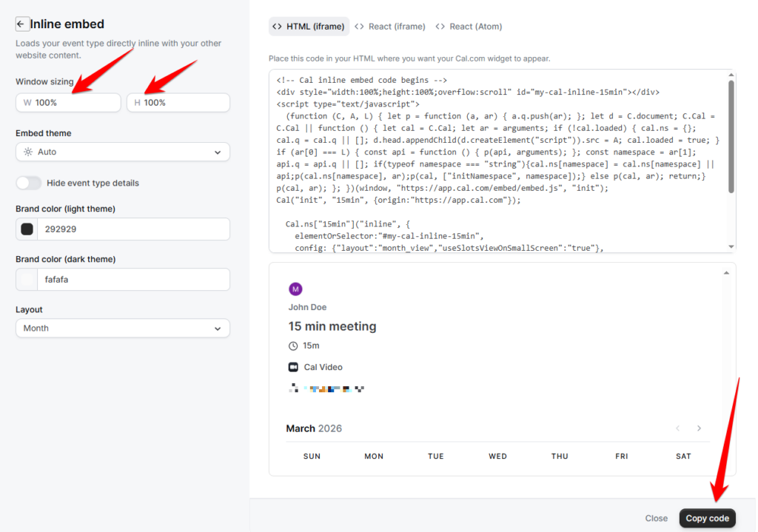Toggle Hide event type details switch
Image resolution: width=758 pixels, height=532 pixels.
[29, 183]
